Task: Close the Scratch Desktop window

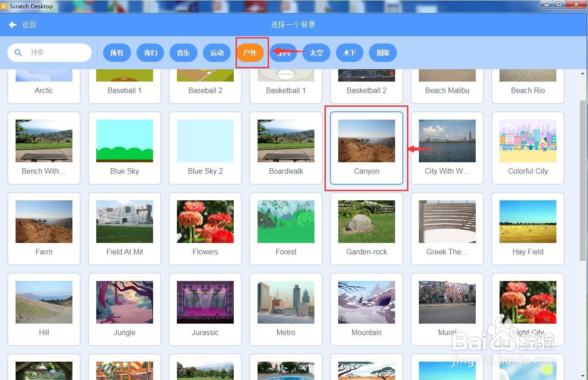Action: 575,4
